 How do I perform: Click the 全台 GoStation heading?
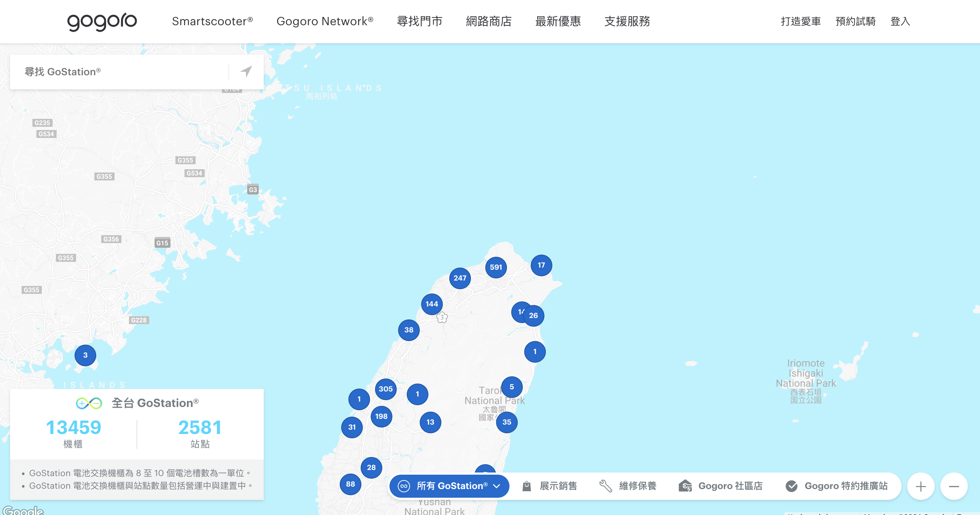[155, 403]
